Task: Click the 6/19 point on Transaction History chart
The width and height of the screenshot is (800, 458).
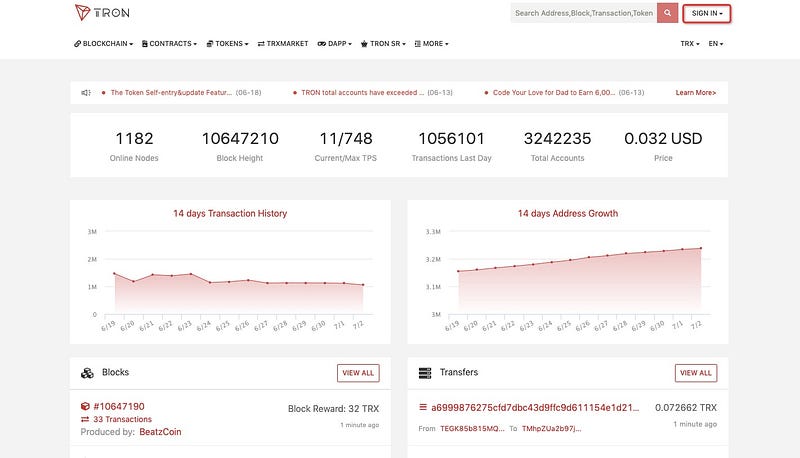Action: (x=115, y=274)
